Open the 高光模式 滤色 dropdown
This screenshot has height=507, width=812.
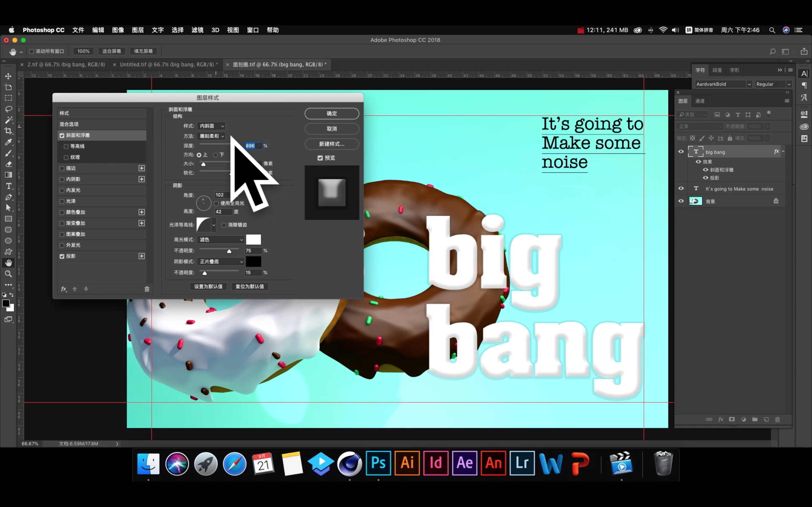pyautogui.click(x=220, y=239)
